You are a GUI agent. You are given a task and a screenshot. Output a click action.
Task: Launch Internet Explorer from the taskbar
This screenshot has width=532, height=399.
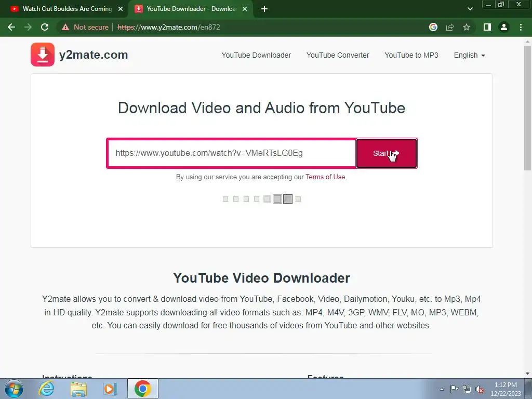pyautogui.click(x=46, y=389)
